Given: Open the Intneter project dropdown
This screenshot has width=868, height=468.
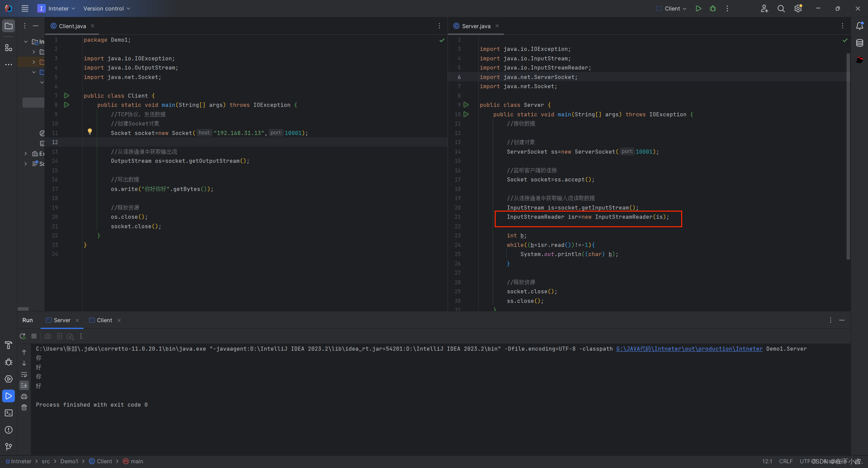Looking at the screenshot, I should click(56, 8).
